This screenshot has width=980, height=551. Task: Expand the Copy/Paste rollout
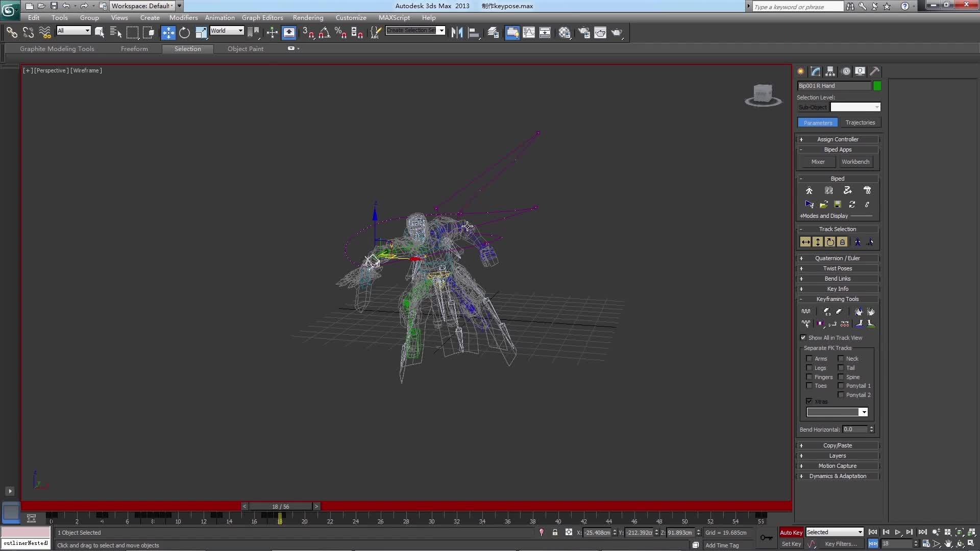[x=837, y=445]
